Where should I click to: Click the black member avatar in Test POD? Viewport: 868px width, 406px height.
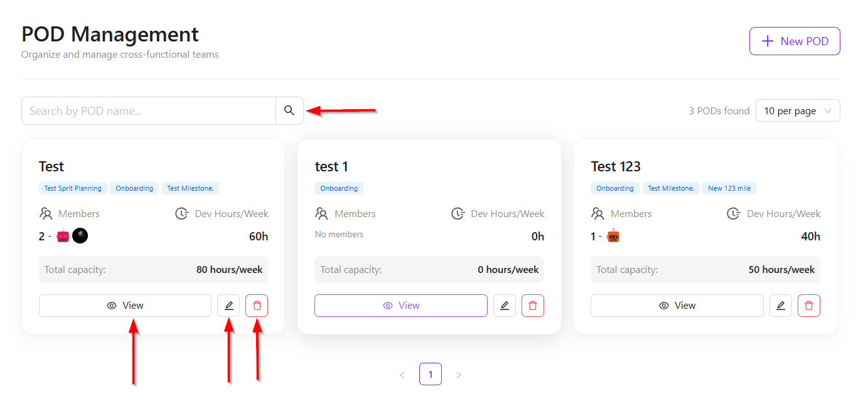[x=80, y=236]
